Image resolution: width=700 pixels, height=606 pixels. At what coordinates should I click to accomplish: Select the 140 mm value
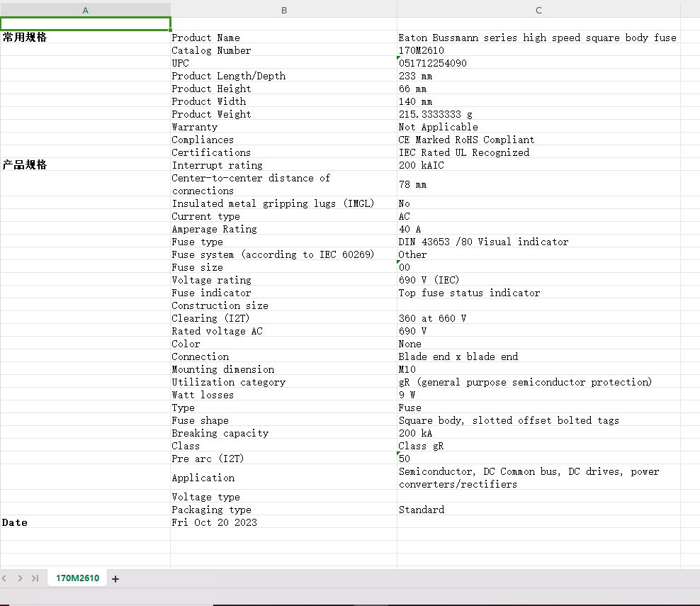coord(538,101)
